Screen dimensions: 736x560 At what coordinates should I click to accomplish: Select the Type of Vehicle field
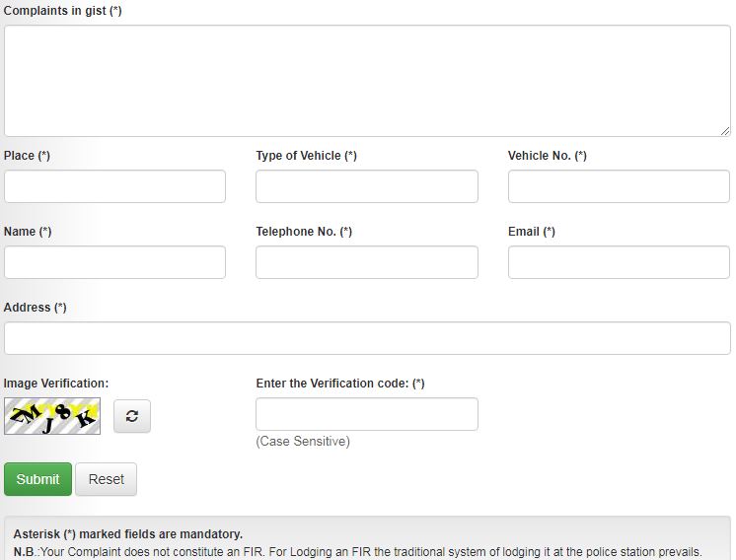pyautogui.click(x=367, y=186)
